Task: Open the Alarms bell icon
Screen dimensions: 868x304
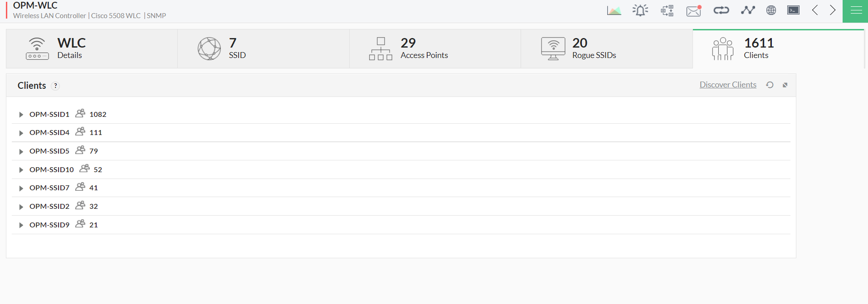Action: pos(640,10)
